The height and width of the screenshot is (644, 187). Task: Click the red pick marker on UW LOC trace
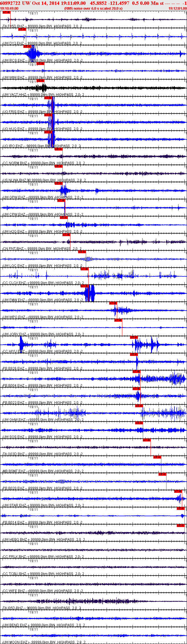(x=82, y=252)
